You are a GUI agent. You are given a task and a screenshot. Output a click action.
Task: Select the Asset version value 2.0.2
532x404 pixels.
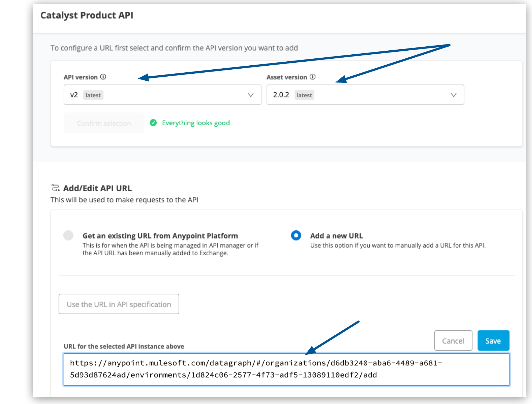pyautogui.click(x=281, y=95)
